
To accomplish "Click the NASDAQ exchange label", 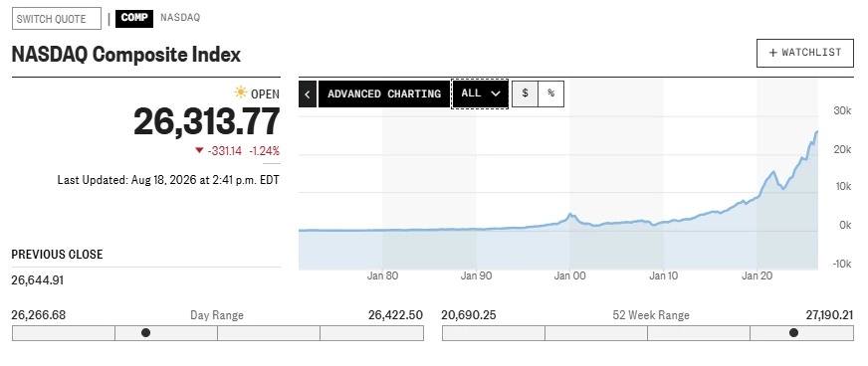I will click(180, 18).
